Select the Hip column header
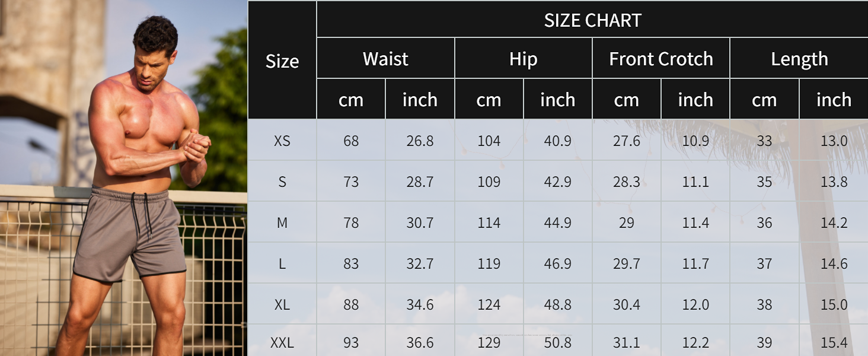The height and width of the screenshot is (356, 868). click(x=523, y=59)
